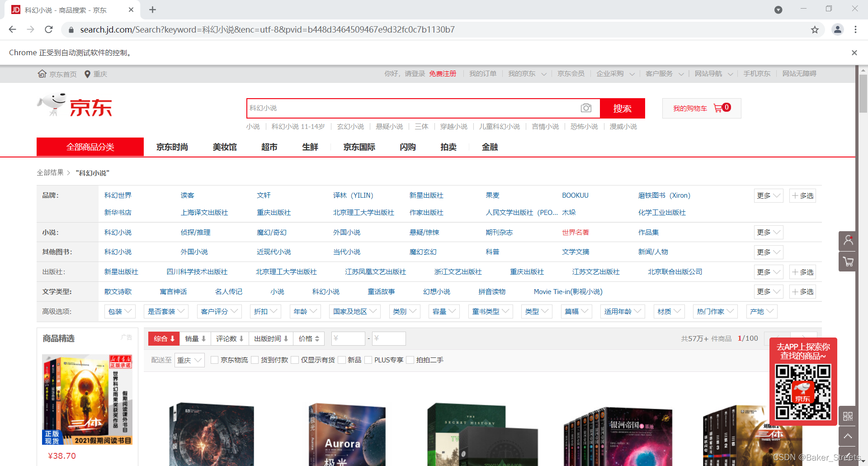868x466 pixels.
Task: Click the site security lock icon
Action: 71,30
